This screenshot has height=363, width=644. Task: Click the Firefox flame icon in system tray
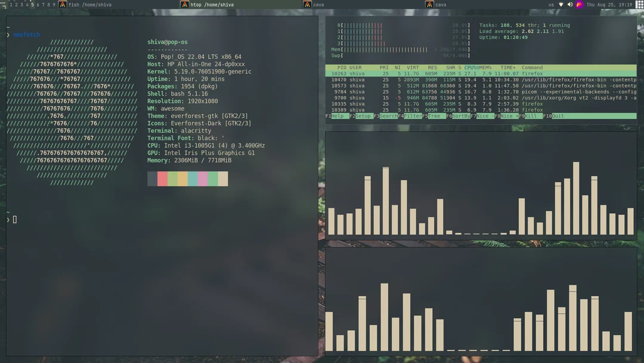click(x=579, y=4)
